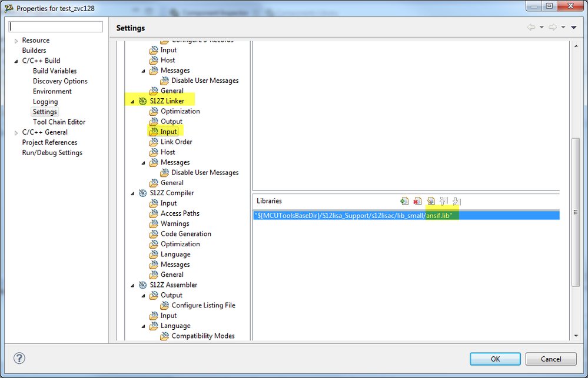This screenshot has height=378, width=588.
Task: Click OK to apply properties
Action: [495, 359]
